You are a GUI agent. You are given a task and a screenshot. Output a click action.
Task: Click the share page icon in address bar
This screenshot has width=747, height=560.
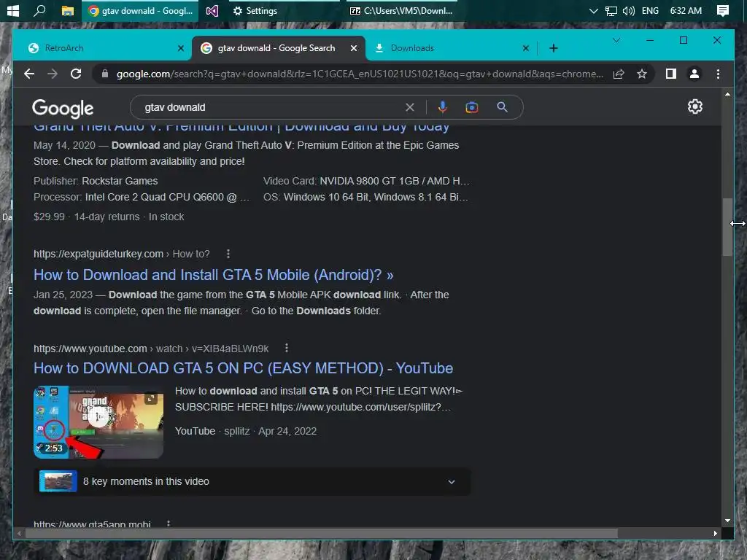[x=619, y=74]
